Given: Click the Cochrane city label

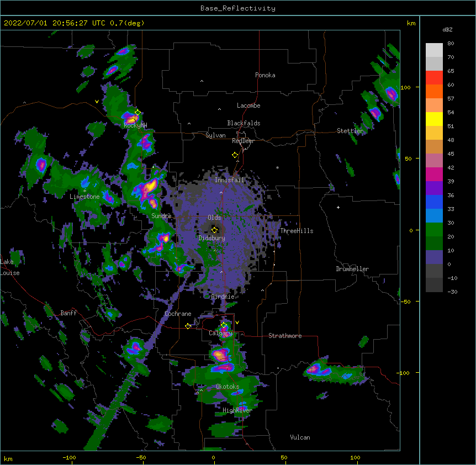Looking at the screenshot, I should click(178, 314).
